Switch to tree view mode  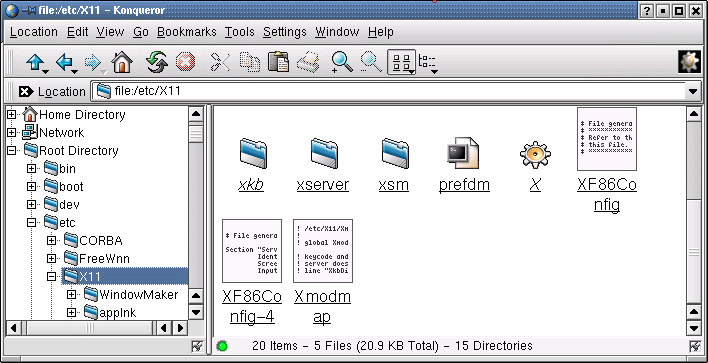coord(428,63)
